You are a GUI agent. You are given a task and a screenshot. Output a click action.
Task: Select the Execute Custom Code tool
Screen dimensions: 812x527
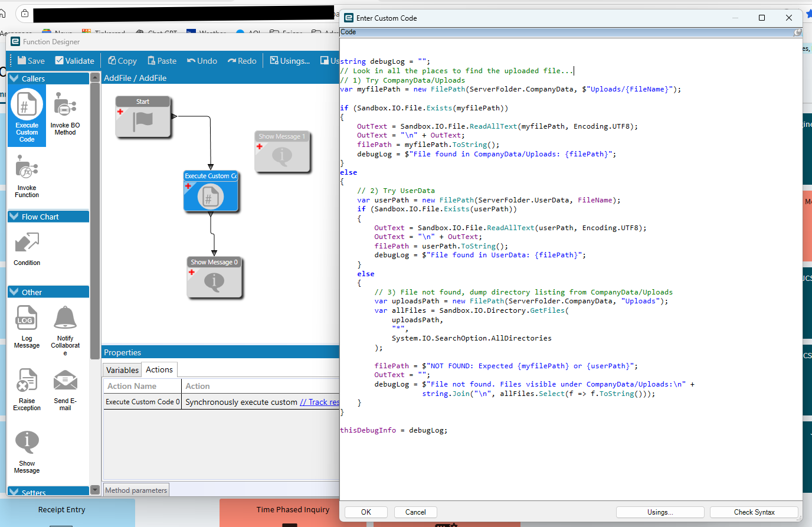[x=27, y=115]
